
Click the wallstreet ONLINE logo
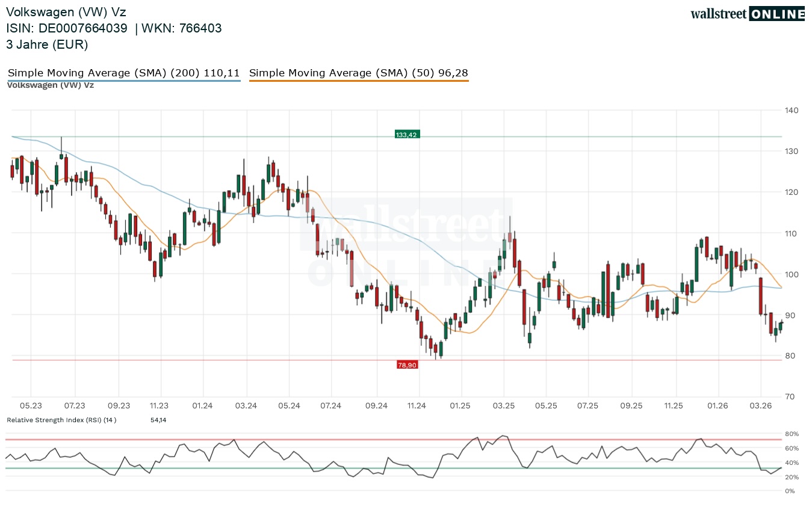pyautogui.click(x=747, y=14)
